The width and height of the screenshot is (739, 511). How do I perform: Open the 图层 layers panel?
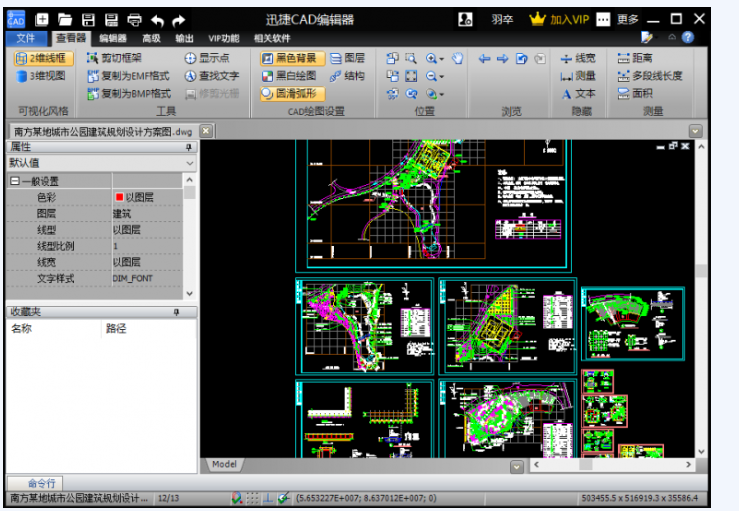[347, 58]
